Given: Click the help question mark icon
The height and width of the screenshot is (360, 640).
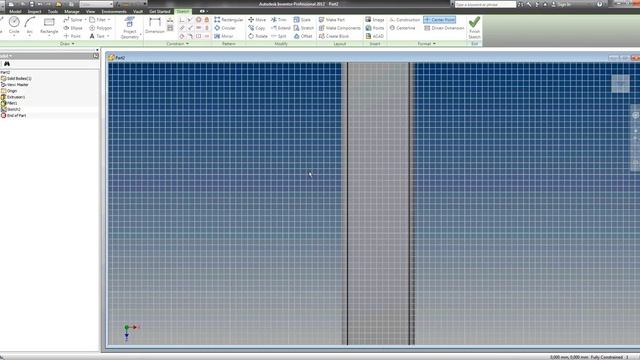Looking at the screenshot, I should (x=600, y=4).
